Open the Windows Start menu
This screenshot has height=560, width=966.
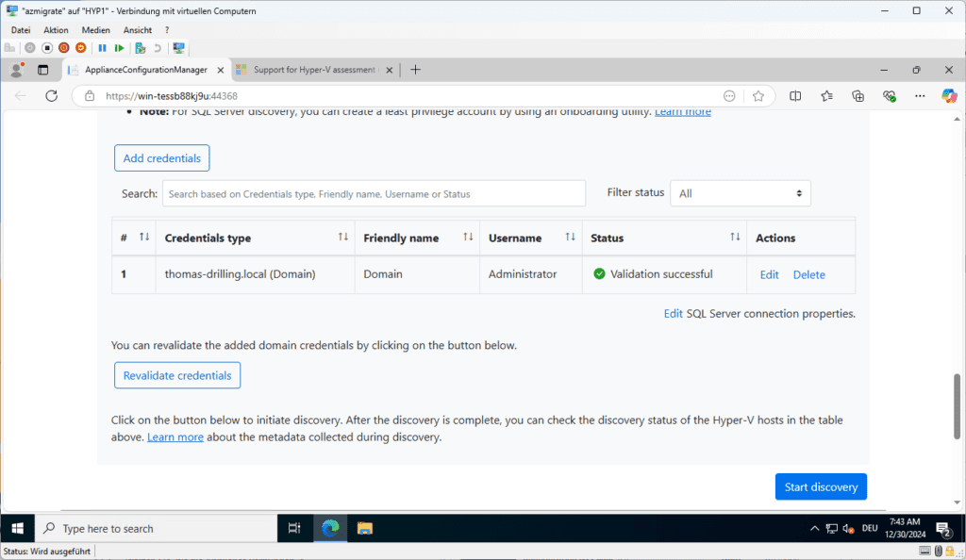pyautogui.click(x=17, y=529)
